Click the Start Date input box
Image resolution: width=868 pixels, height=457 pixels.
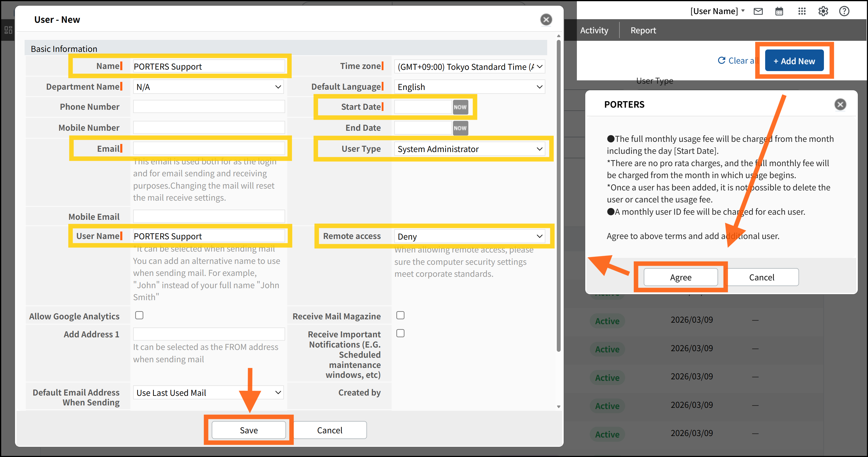[x=423, y=107]
